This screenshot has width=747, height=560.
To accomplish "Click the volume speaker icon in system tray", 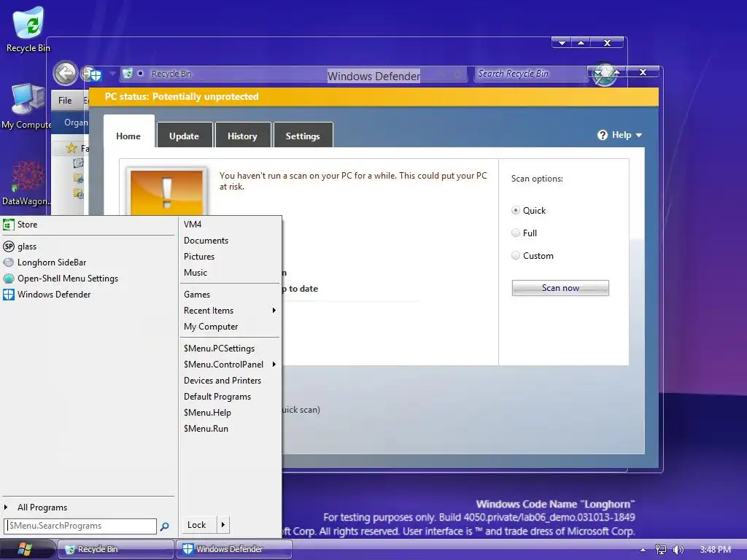I will (678, 550).
